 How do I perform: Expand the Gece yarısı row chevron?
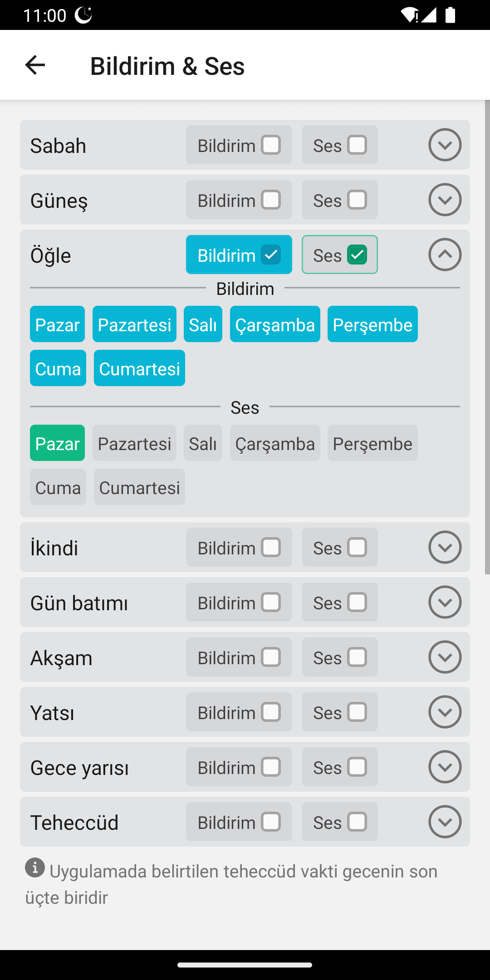click(445, 767)
